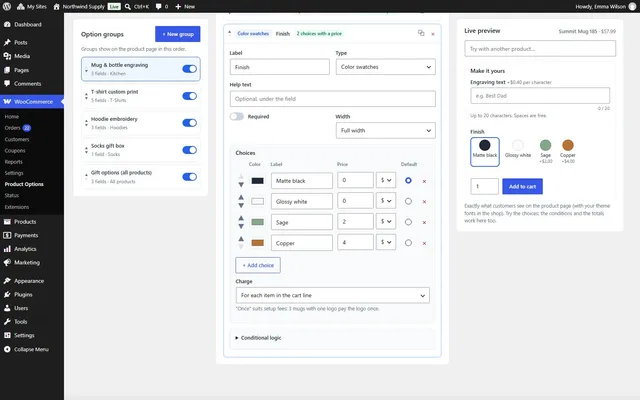640x400 pixels.
Task: Create a new option group
Action: point(178,34)
